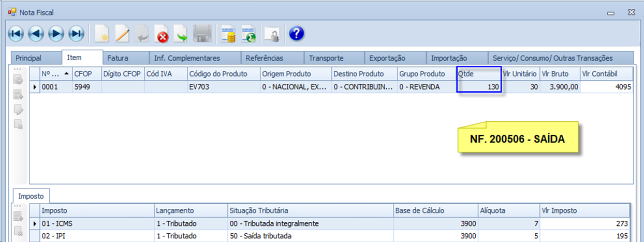Click the Destino Produto column header
Image resolution: width=644 pixels, height=242 pixels.
[364, 74]
